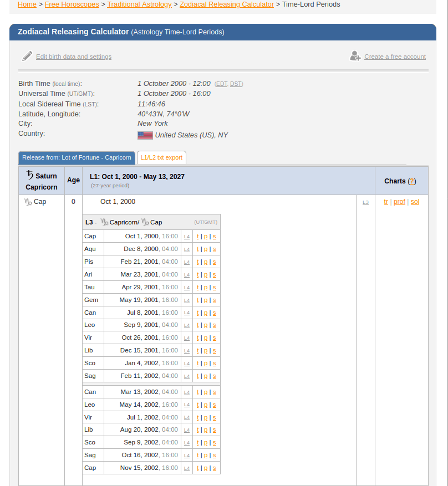Screen dimensions: 448x486
Task: Switch to the L1/L2 txt export tab
Action: pyautogui.click(x=161, y=158)
